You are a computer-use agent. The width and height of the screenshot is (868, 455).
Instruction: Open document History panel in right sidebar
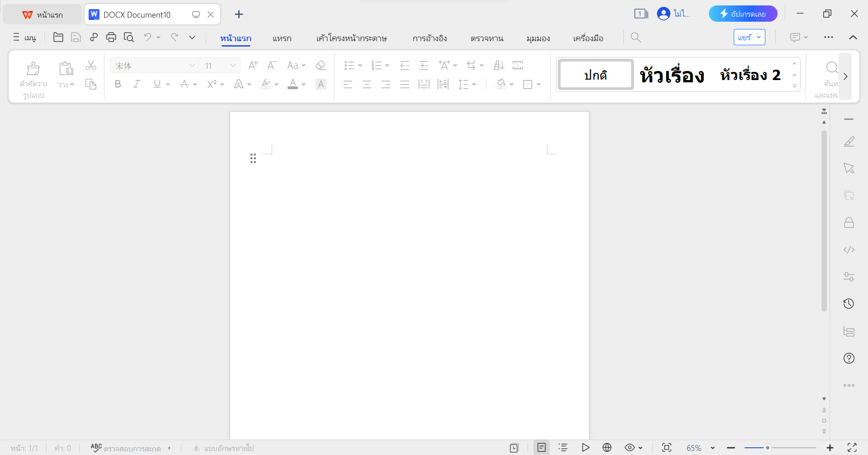coord(849,303)
